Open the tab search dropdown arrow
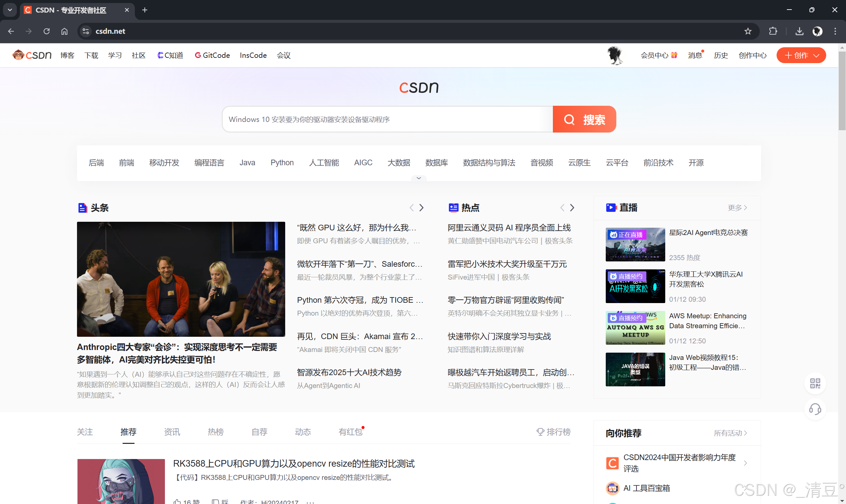Screen dimensions: 846x504 tap(10, 10)
